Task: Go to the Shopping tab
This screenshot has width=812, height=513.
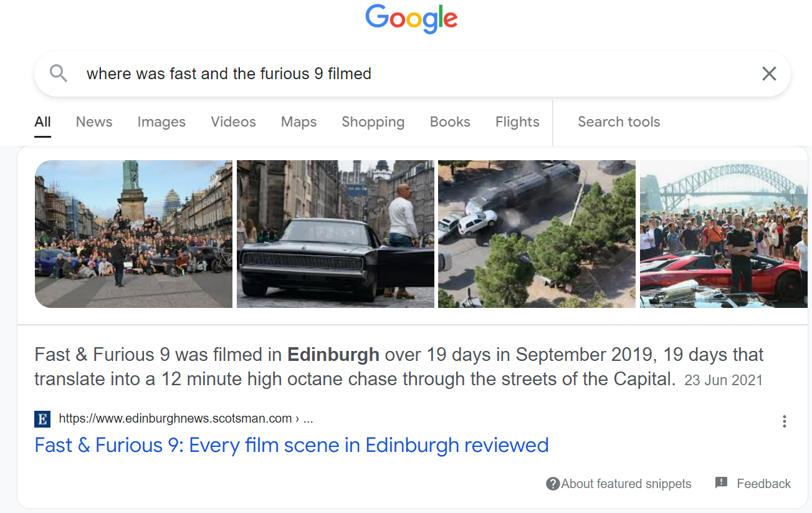Action: click(x=373, y=122)
